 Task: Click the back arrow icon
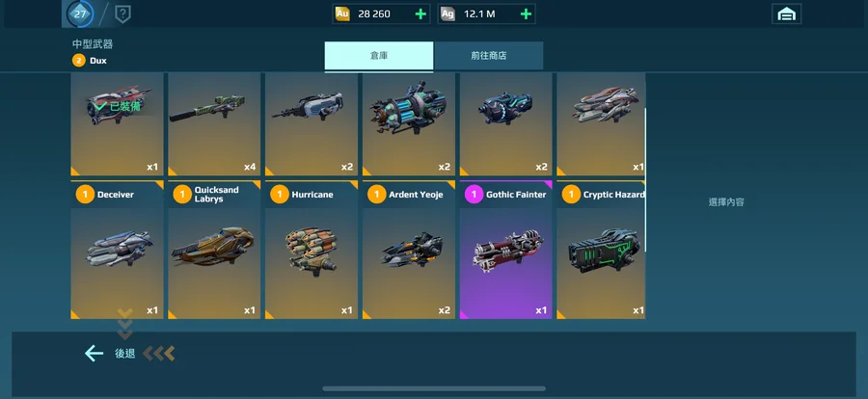coord(95,353)
